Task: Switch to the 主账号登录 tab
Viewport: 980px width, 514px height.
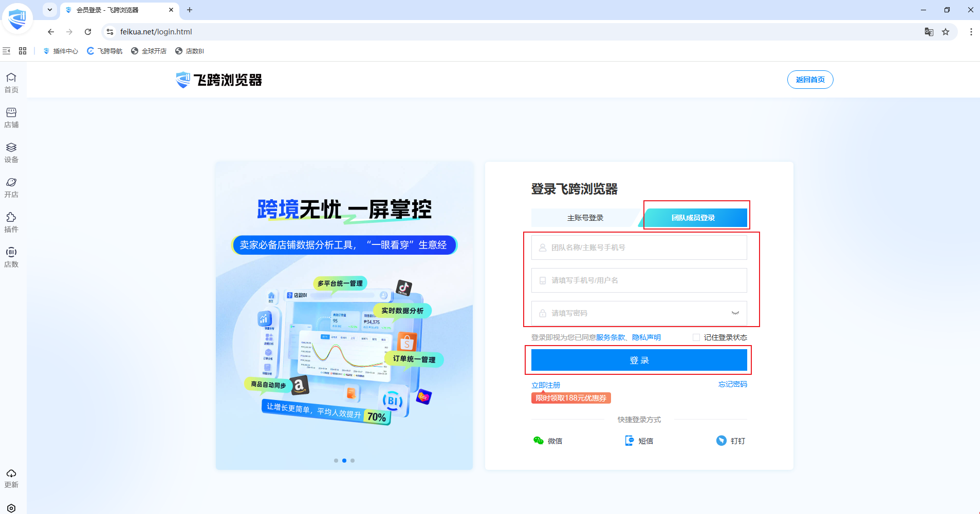Action: pyautogui.click(x=585, y=218)
